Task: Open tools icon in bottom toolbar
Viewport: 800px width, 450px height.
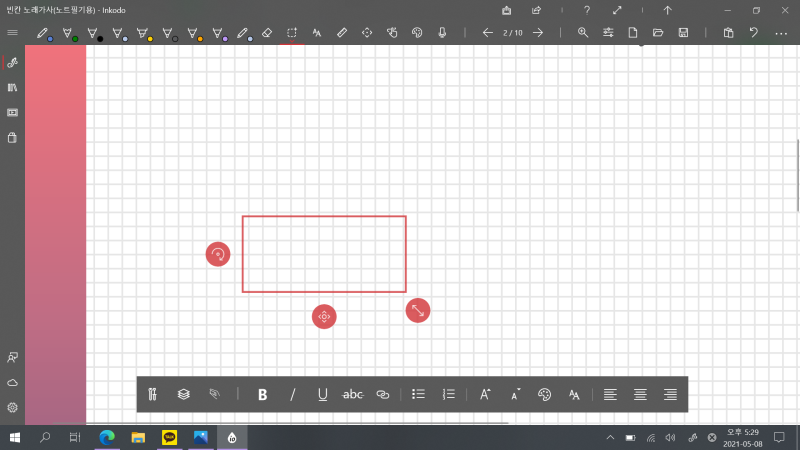Action: (153, 394)
